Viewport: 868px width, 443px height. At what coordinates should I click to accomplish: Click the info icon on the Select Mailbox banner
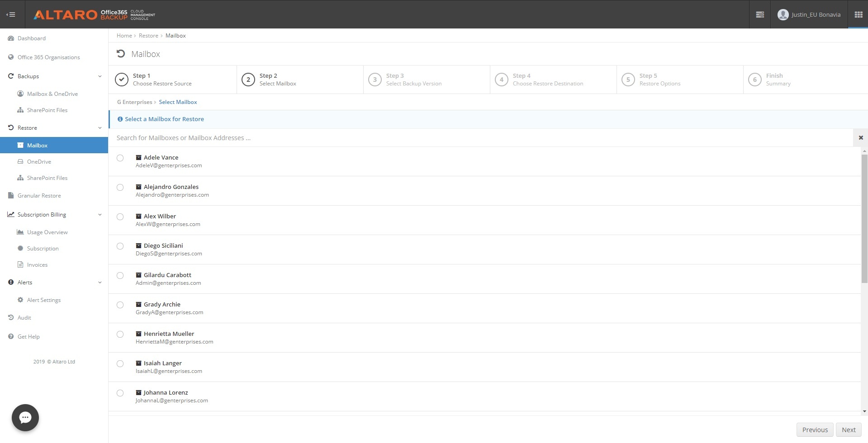click(x=120, y=119)
